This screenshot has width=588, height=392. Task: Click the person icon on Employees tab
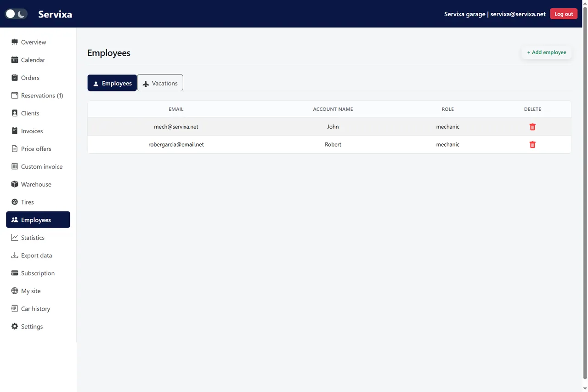point(96,84)
